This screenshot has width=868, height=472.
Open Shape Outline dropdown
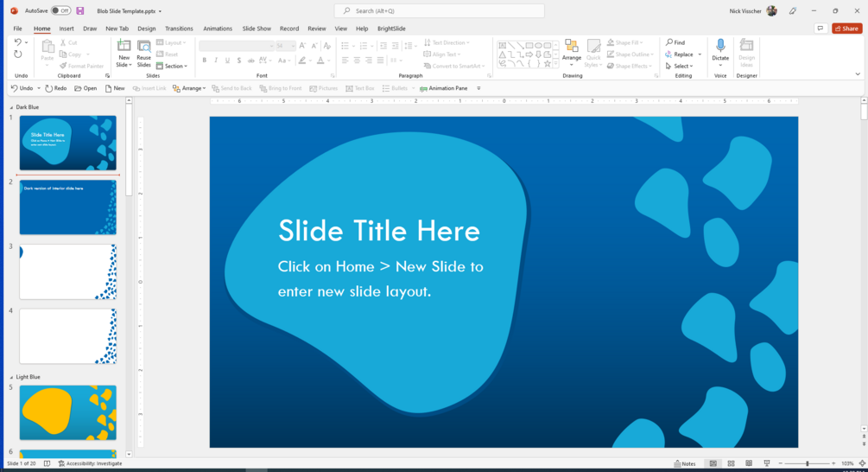click(630, 54)
